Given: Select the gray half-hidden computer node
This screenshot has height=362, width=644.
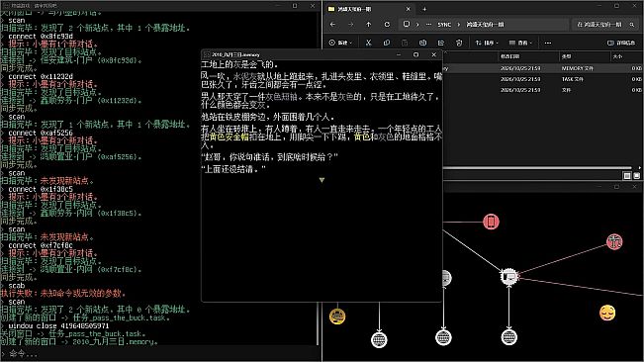Looking at the screenshot, I should (x=447, y=278).
